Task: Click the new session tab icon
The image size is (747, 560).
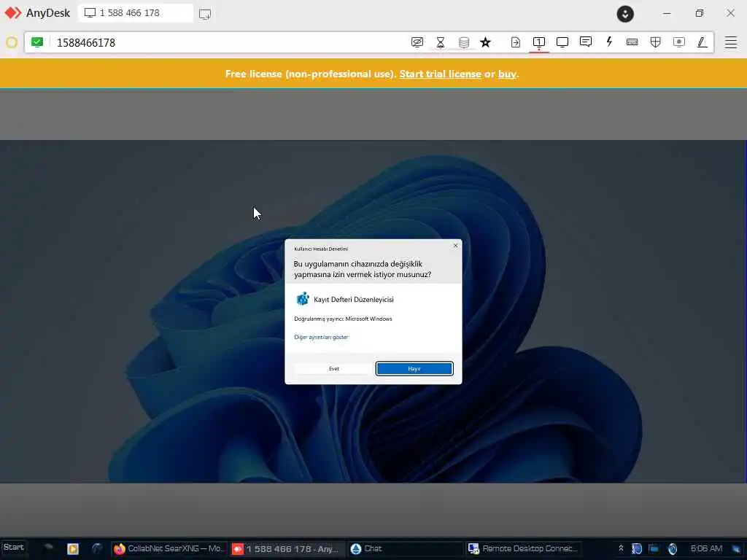Action: (x=205, y=14)
